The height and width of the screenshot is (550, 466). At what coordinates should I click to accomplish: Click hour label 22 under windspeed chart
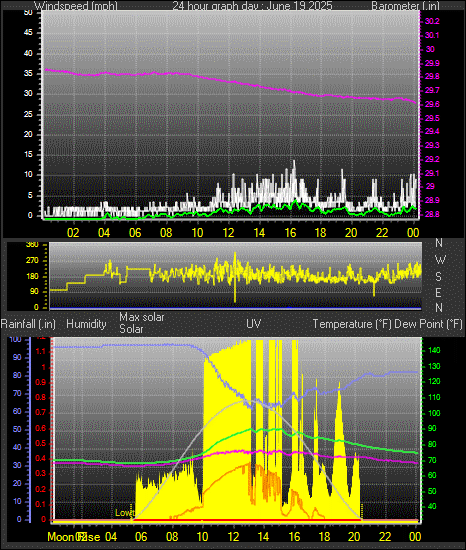click(382, 233)
